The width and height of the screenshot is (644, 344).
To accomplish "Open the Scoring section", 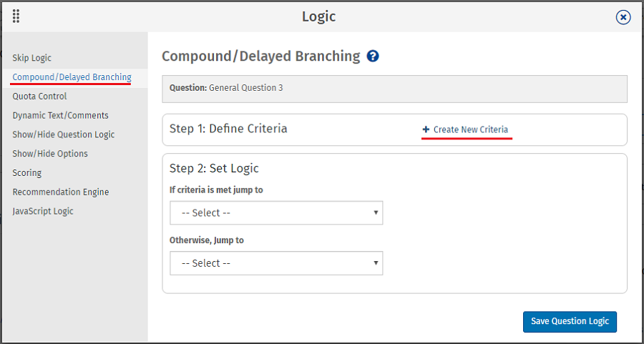I will tap(27, 173).
